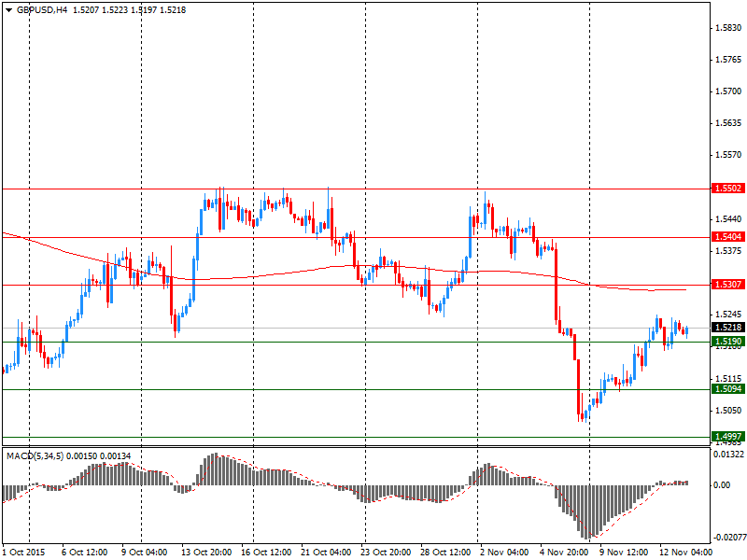Click the 9 Nov 12:00 time label
This screenshot has height=560, width=747.
point(624,552)
